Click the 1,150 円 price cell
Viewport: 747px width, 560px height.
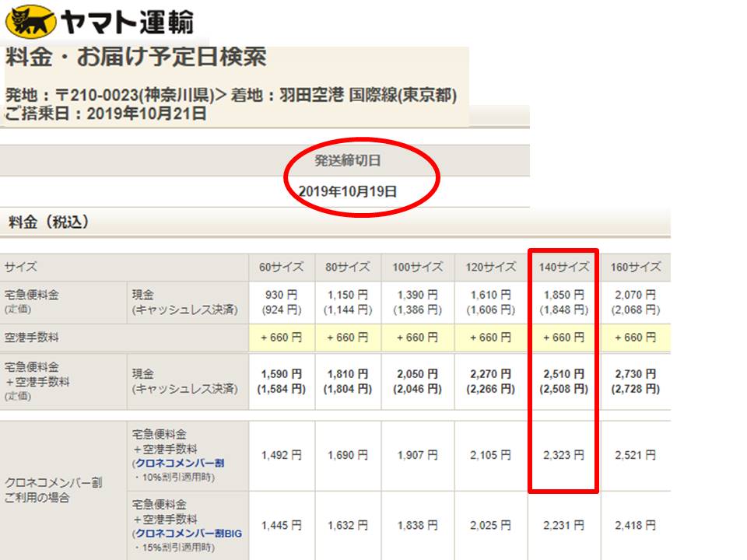point(348,303)
